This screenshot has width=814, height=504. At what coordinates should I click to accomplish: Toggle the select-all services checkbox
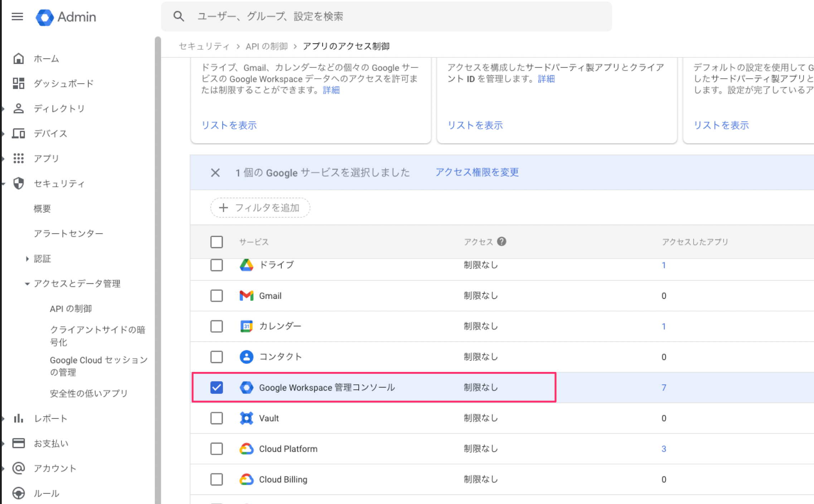pos(217,242)
